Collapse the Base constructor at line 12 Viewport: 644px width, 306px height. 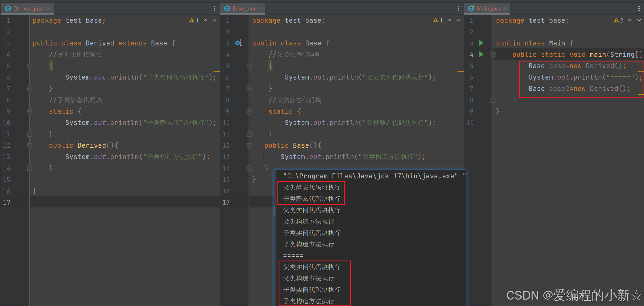(249, 146)
